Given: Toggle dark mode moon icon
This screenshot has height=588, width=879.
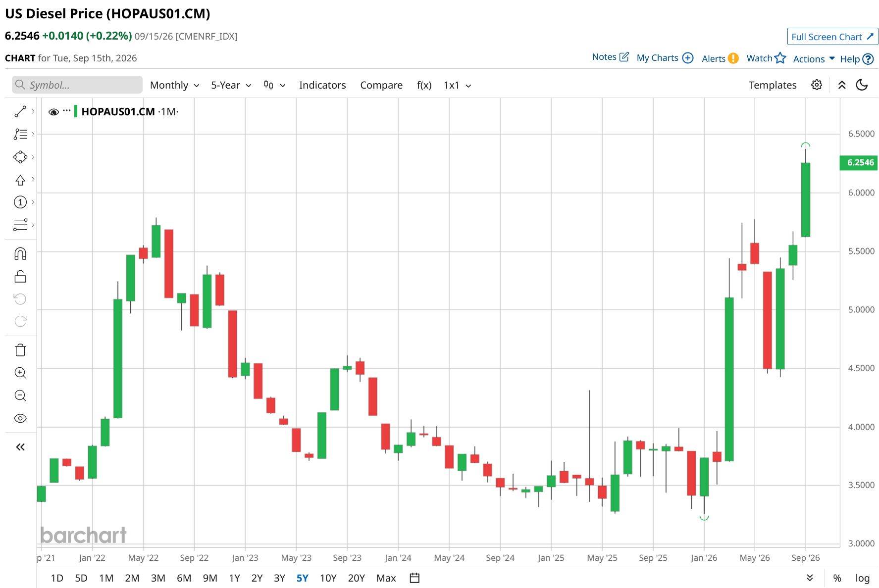Looking at the screenshot, I should (x=862, y=85).
